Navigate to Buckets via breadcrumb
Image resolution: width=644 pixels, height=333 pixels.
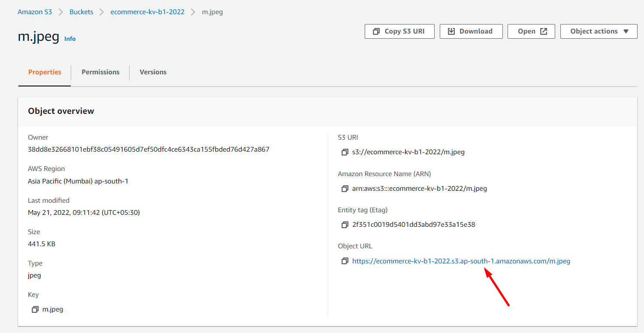pos(81,12)
